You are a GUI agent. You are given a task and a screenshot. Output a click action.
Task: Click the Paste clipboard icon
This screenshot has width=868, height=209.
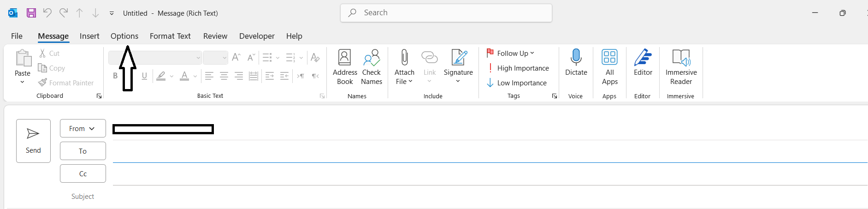[23, 59]
